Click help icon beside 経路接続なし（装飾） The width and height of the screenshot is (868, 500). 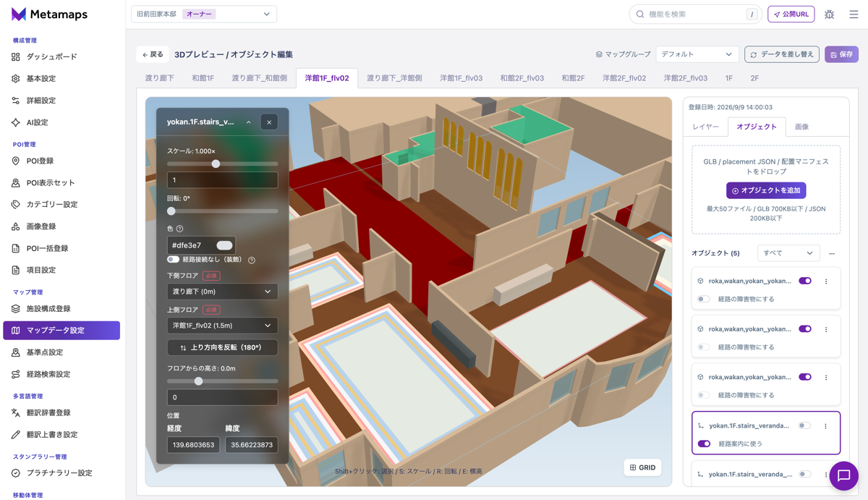click(252, 260)
